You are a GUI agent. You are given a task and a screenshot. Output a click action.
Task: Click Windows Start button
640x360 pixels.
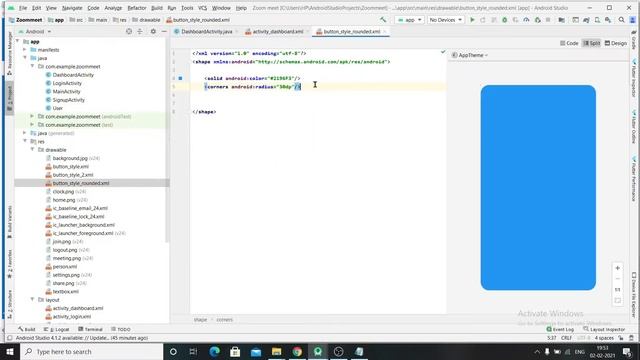(x=10, y=351)
